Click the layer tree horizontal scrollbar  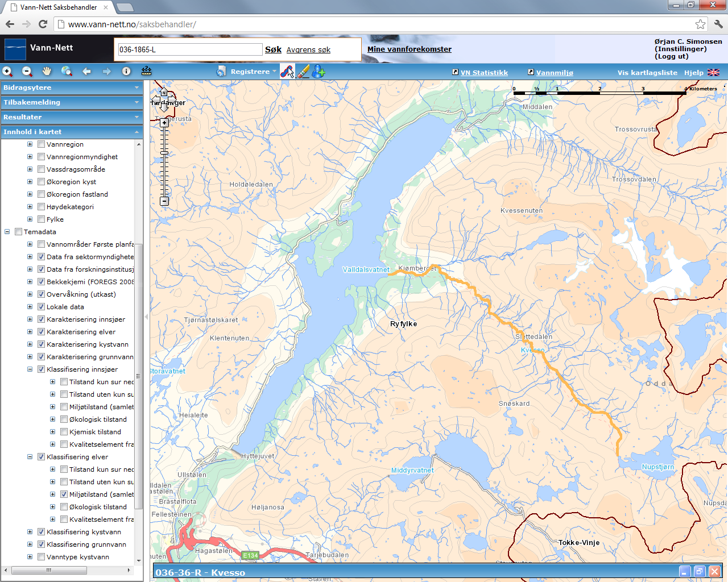point(48,570)
